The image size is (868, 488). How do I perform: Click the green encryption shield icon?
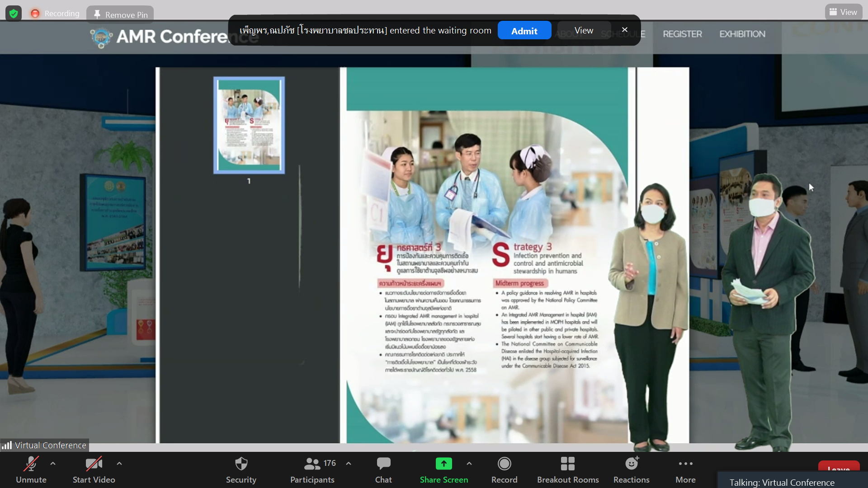14,14
